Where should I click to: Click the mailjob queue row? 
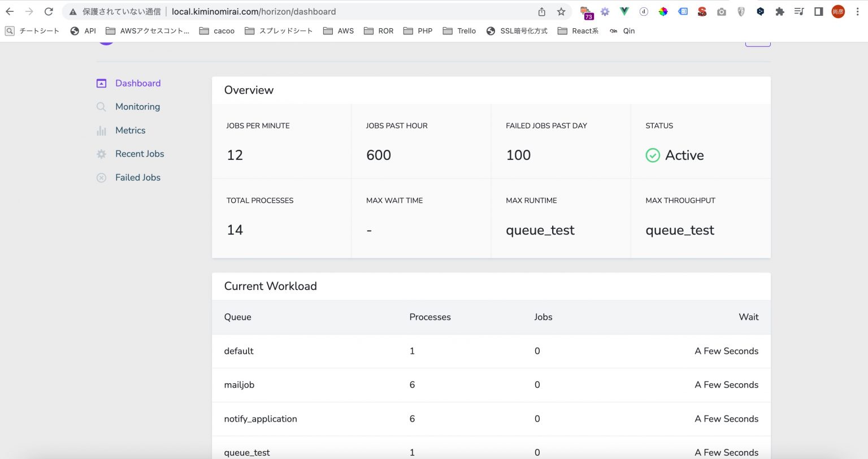(x=491, y=385)
